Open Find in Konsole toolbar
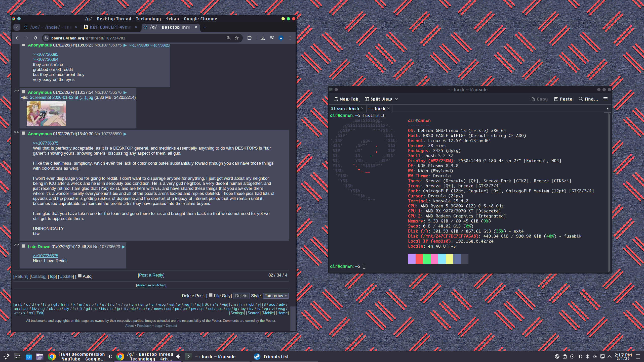This screenshot has height=362, width=644. 588,99
